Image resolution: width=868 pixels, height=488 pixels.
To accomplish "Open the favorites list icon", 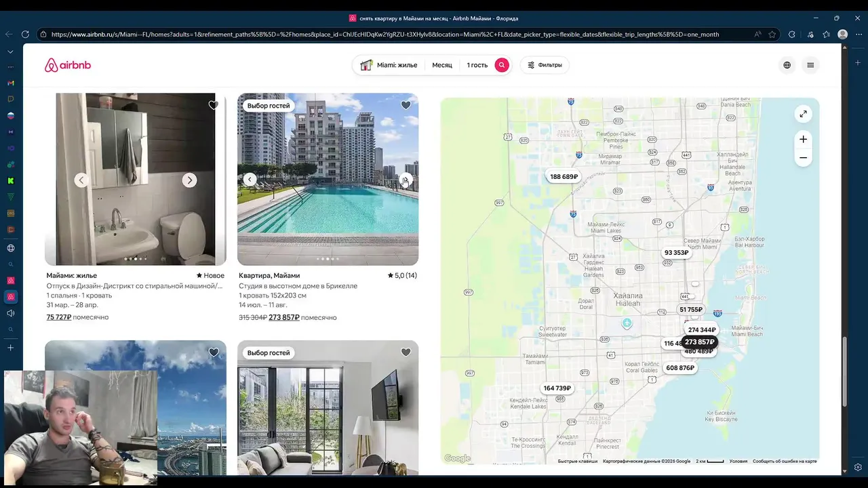I will (x=826, y=35).
